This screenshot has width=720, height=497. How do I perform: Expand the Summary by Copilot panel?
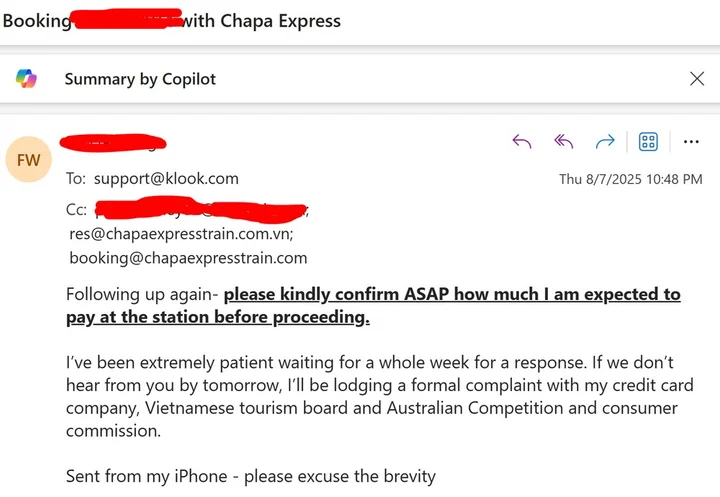(x=140, y=79)
